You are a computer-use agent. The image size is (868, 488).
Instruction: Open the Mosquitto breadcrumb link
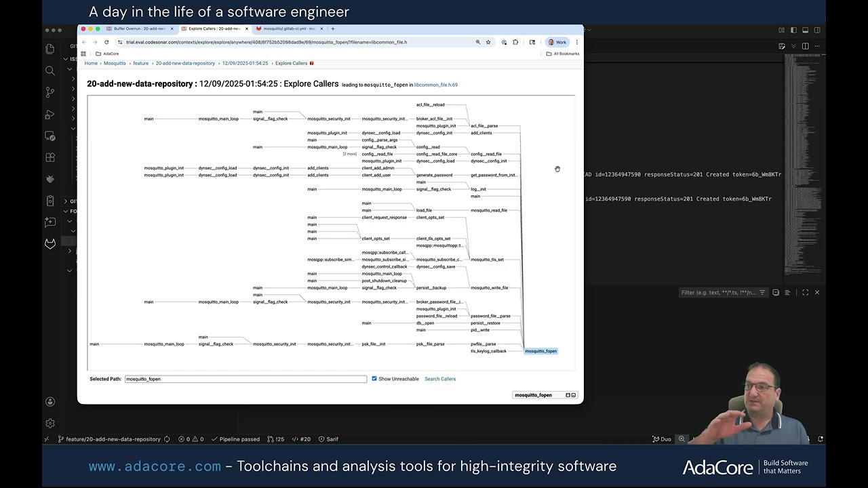(115, 63)
